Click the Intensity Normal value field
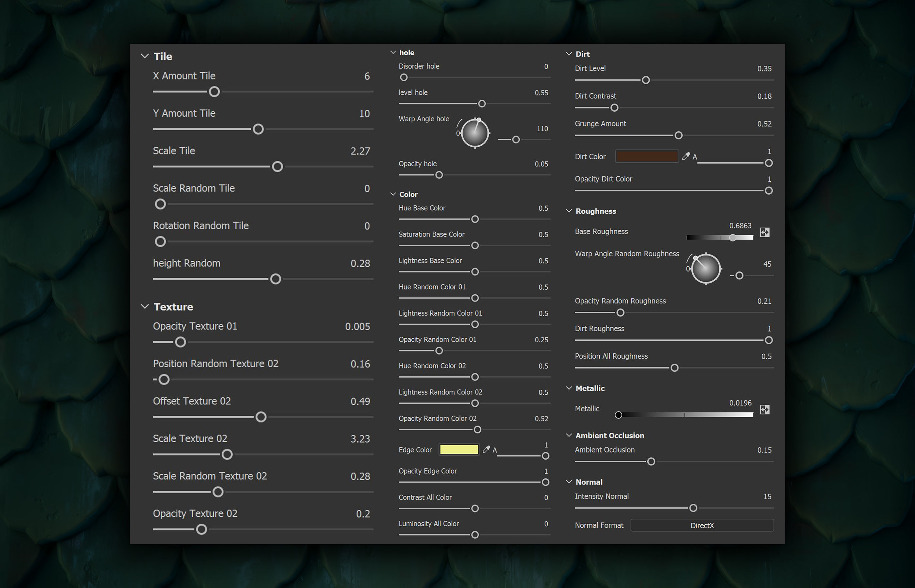Image resolution: width=915 pixels, height=588 pixels. [767, 496]
